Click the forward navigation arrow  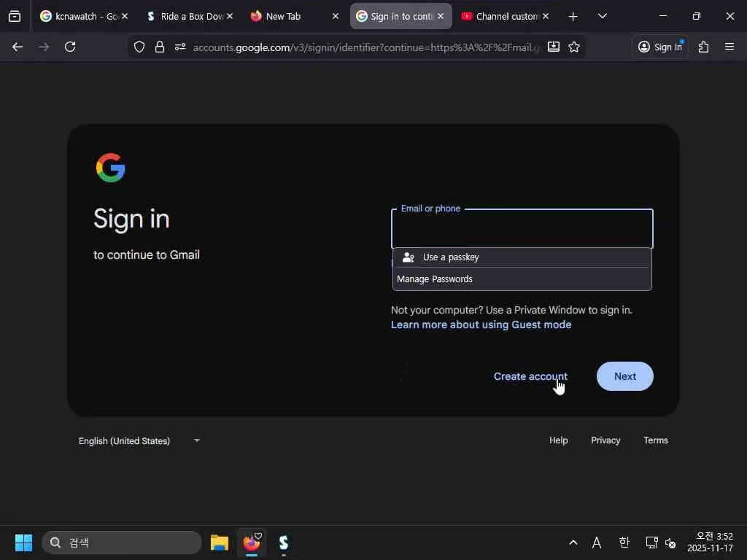[x=44, y=47]
